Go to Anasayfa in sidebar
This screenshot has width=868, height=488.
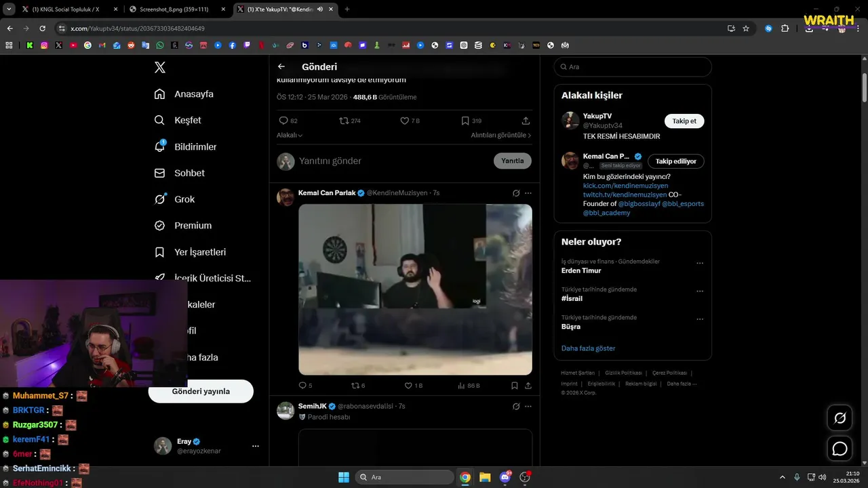point(184,94)
